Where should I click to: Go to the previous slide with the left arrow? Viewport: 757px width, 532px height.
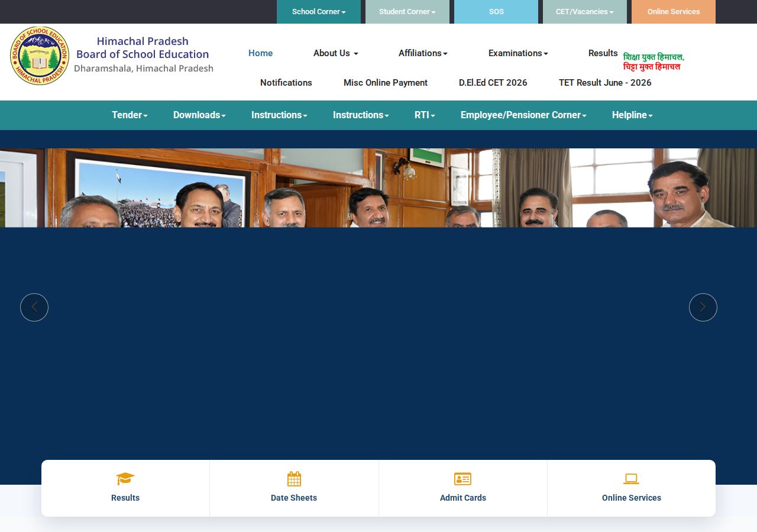(34, 307)
